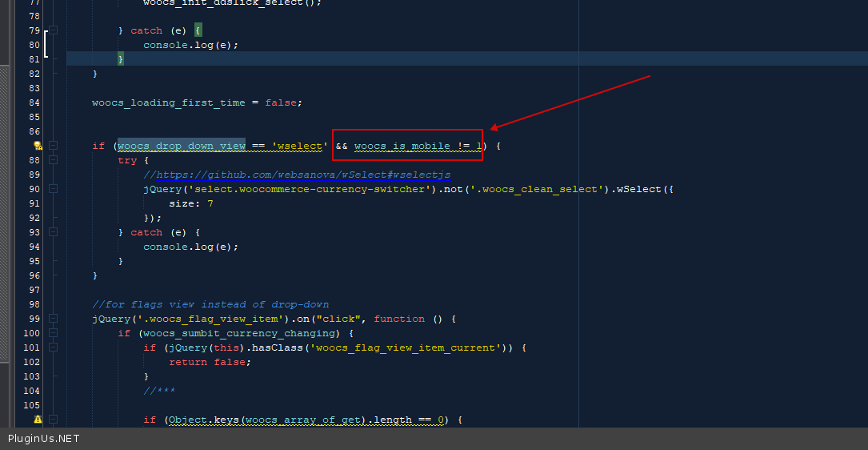Click line number 97 in the gutter

[x=34, y=290]
